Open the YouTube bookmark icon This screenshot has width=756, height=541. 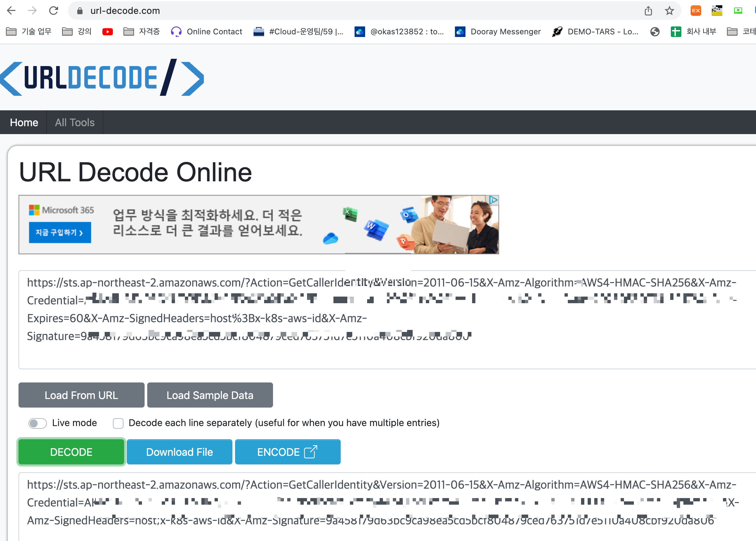pos(107,32)
